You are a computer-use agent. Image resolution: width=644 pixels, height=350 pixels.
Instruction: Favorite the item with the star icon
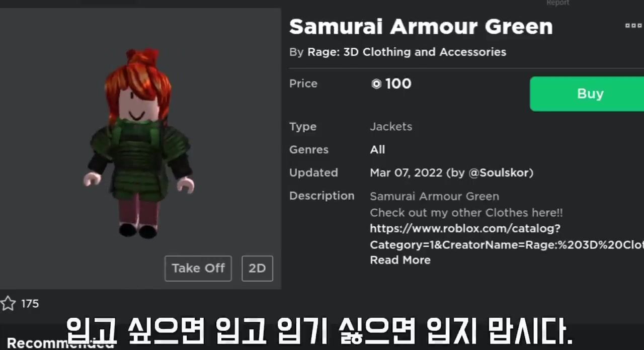pos(8,303)
